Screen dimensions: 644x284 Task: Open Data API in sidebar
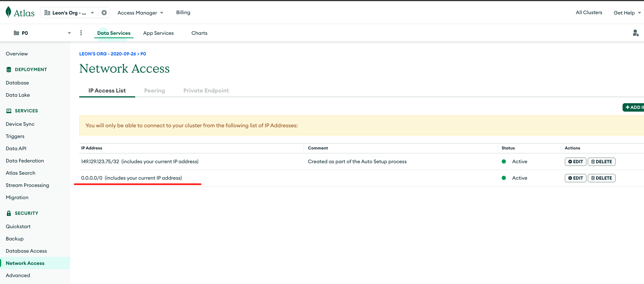click(16, 149)
